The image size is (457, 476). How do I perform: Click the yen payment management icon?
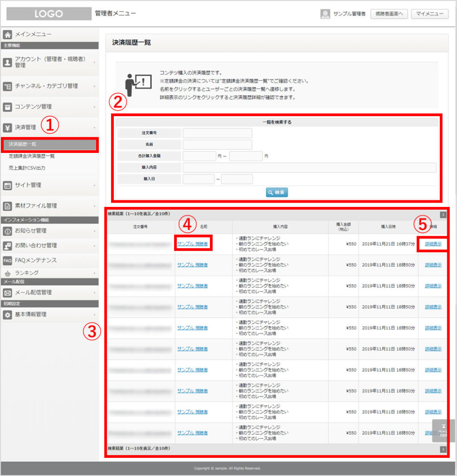(7, 127)
